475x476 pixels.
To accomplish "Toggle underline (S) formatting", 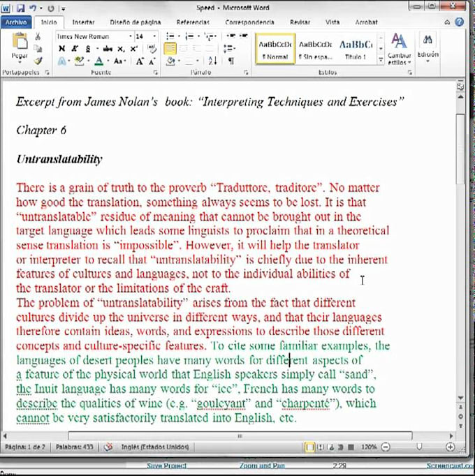I will click(88, 49).
